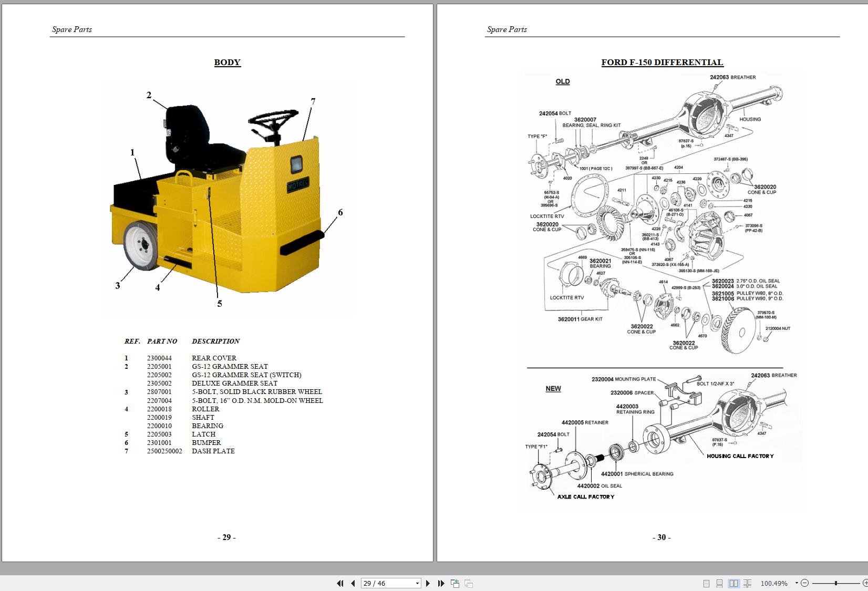Viewport: 868px width, 591px height.
Task: Click page number - 29 - footer
Action: click(226, 537)
